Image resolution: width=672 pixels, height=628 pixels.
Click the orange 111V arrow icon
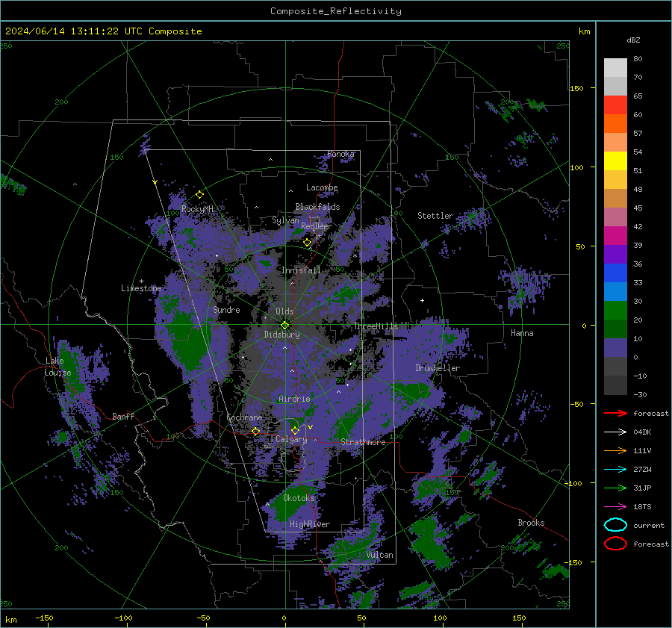pyautogui.click(x=615, y=450)
